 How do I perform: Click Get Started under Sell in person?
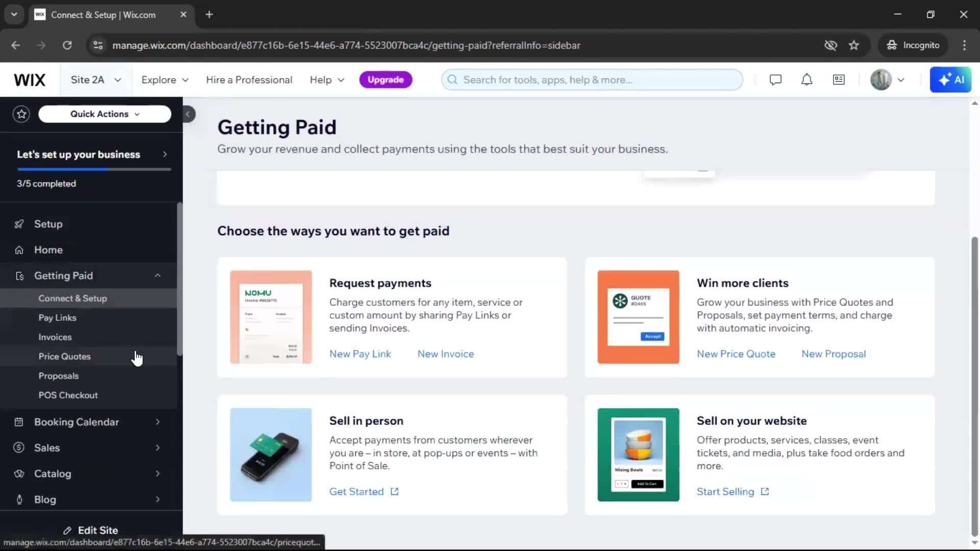pos(356,491)
